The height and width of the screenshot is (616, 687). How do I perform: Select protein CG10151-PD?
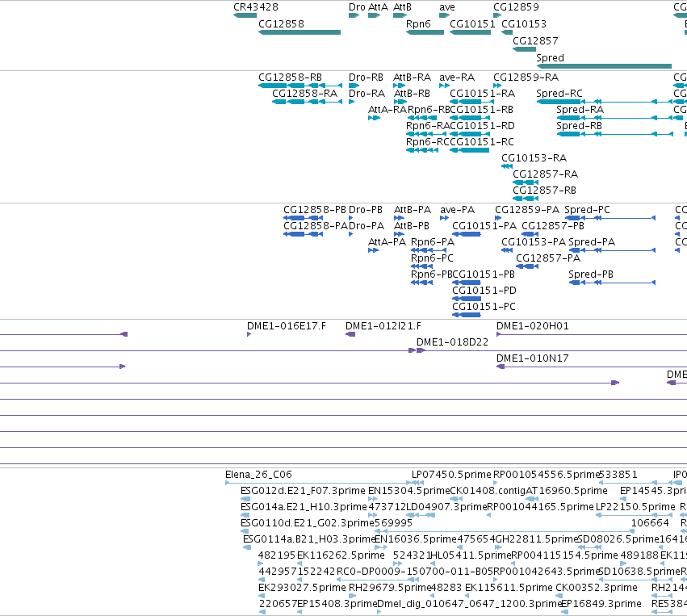point(467,299)
